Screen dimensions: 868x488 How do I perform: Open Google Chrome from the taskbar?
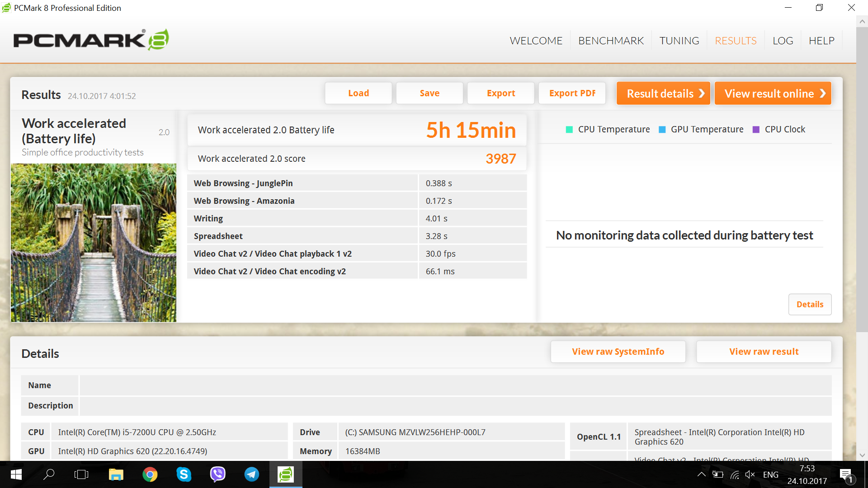coord(150,474)
